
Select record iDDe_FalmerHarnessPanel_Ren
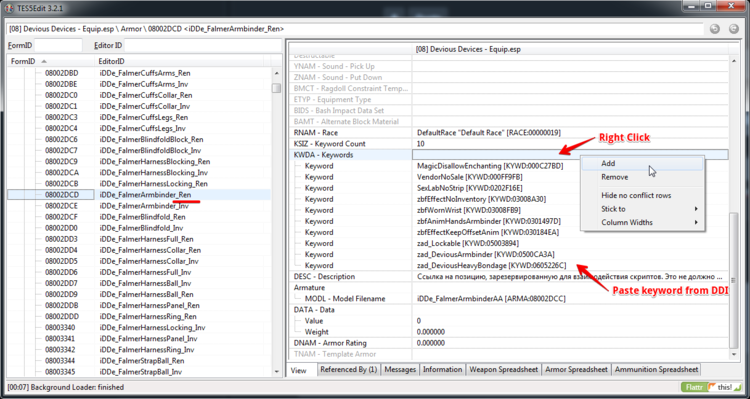click(x=149, y=305)
